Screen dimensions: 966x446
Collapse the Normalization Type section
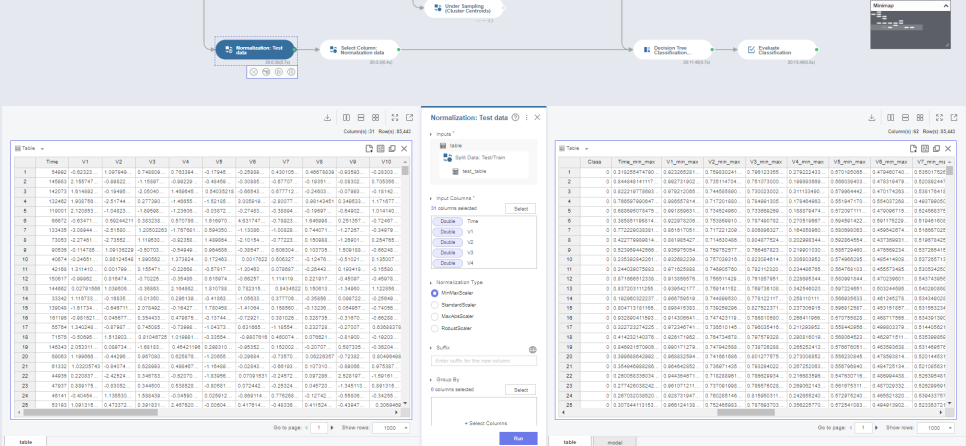point(431,282)
